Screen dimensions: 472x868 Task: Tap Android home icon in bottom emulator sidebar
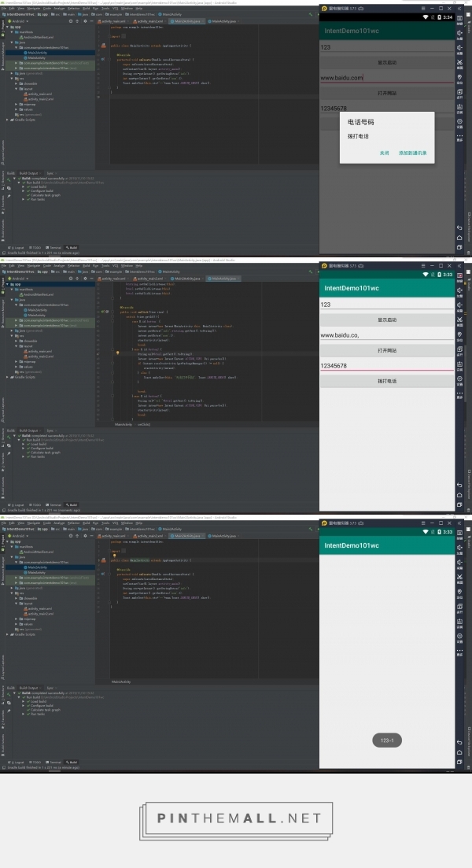[x=459, y=752]
